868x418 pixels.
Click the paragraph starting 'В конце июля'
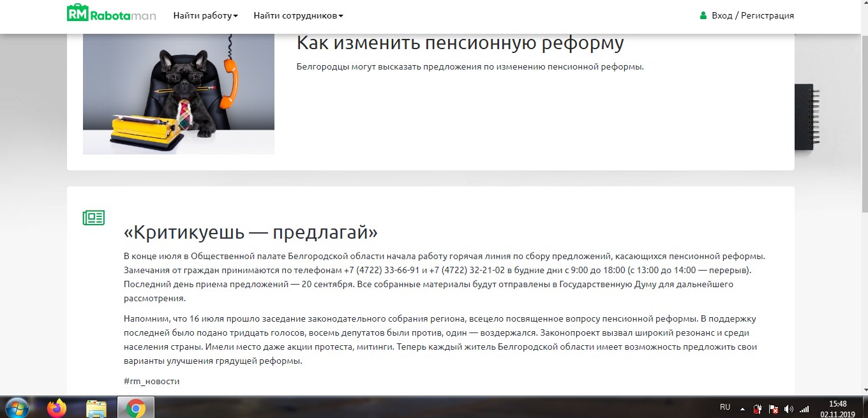coord(444,277)
